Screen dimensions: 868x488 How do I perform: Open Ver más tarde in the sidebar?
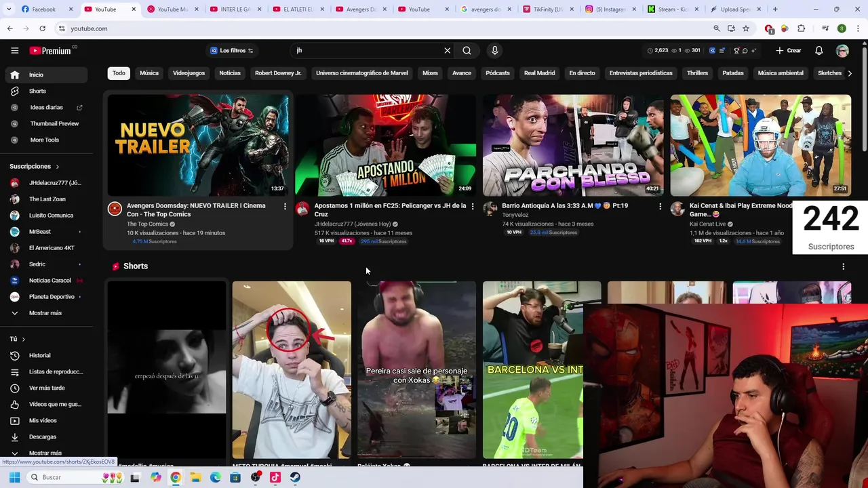(x=46, y=388)
